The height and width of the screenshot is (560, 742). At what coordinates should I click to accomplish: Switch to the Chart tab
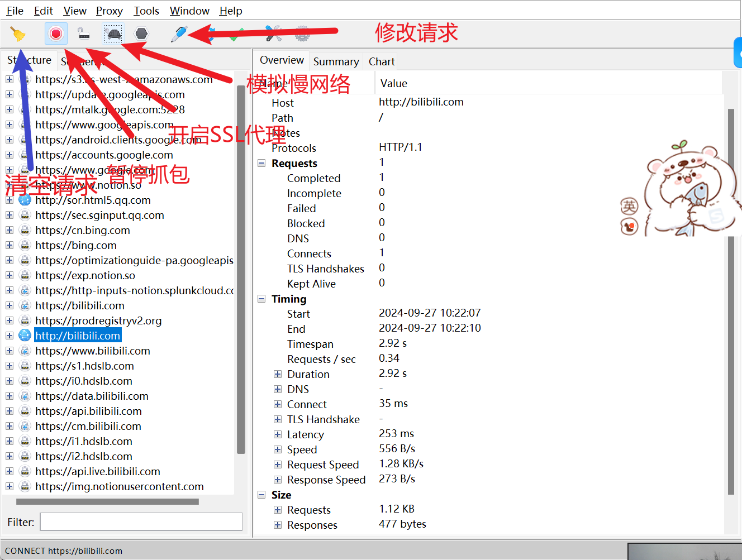point(382,61)
